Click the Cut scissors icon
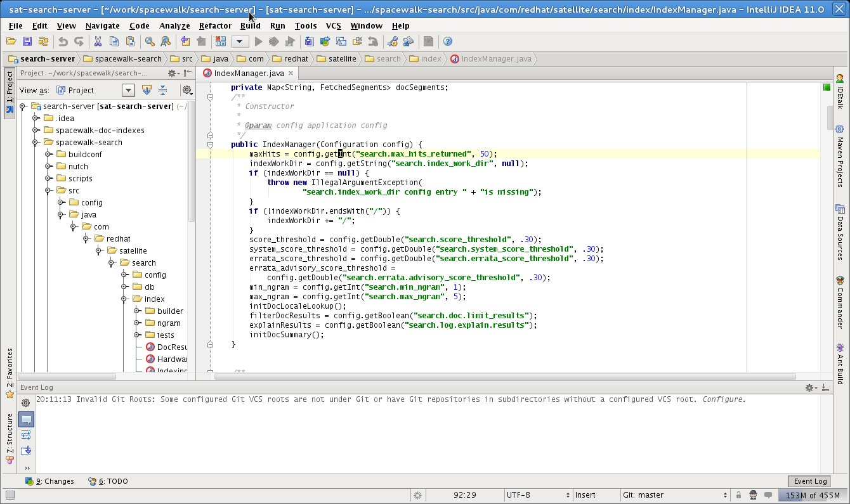850x504 pixels. point(98,41)
